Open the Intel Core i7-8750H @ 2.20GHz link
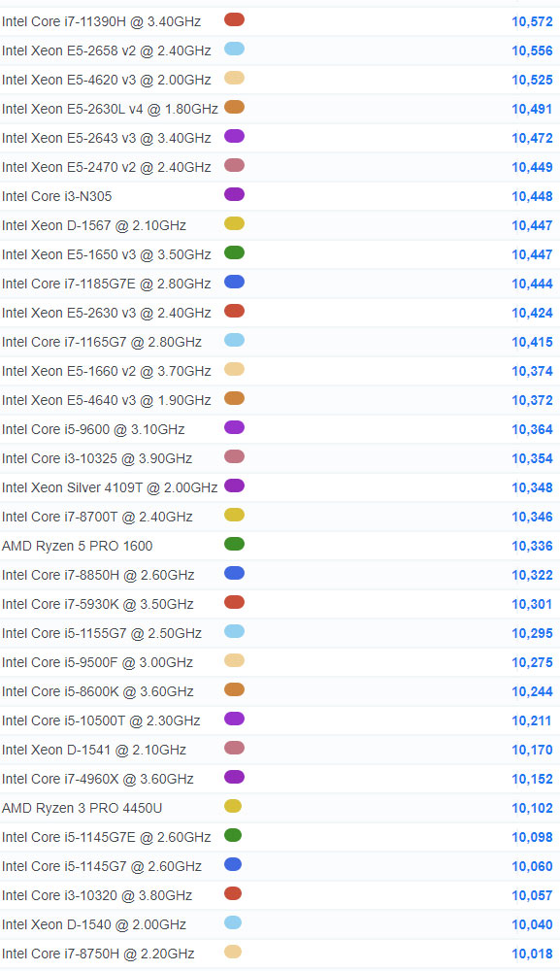The image size is (560, 971). click(x=98, y=954)
